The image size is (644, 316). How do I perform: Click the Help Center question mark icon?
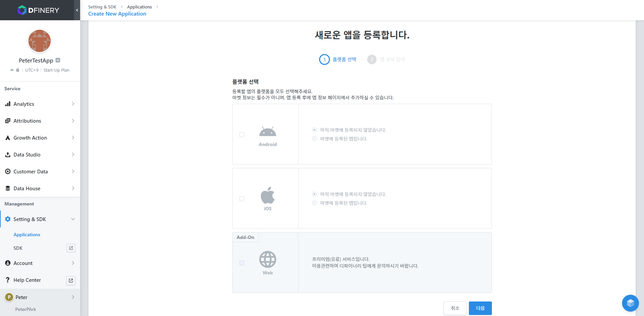[8, 280]
